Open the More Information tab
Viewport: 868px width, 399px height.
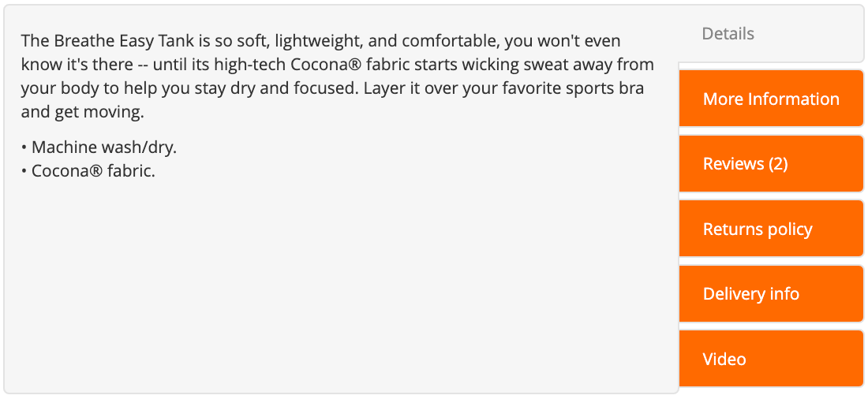(771, 99)
